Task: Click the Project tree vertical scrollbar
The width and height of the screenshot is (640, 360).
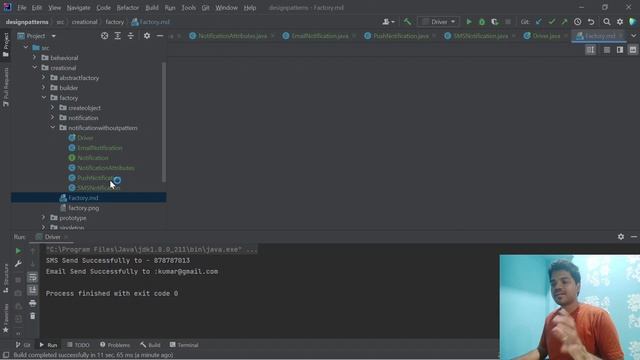Action: coord(164,122)
